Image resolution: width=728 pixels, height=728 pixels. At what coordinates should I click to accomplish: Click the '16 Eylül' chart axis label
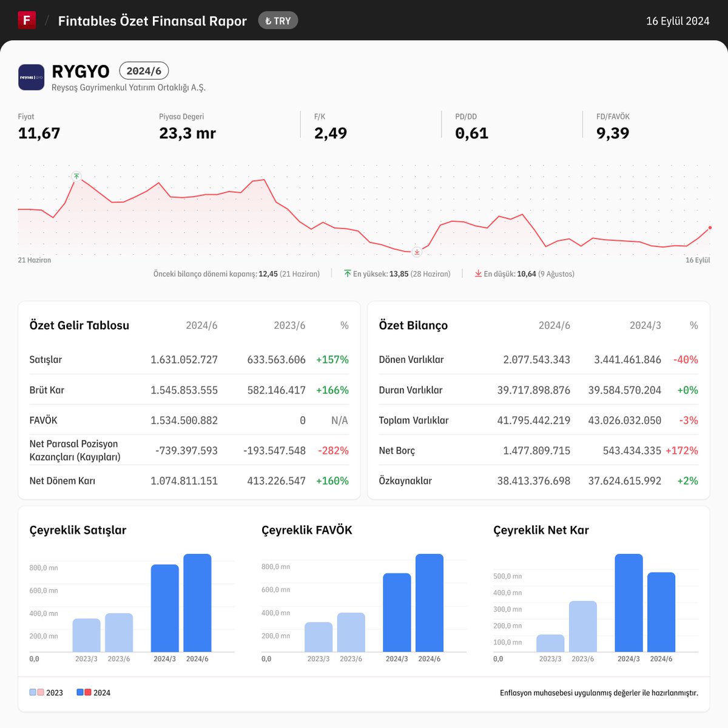[698, 260]
